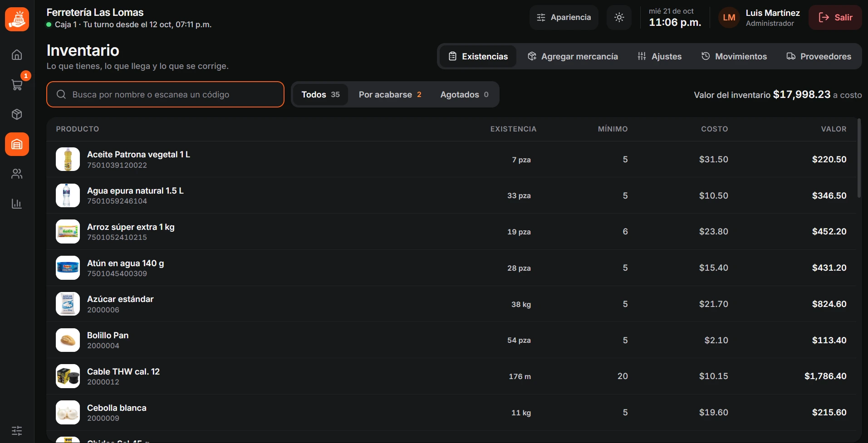Filter by Por acabarse 2

[390, 94]
